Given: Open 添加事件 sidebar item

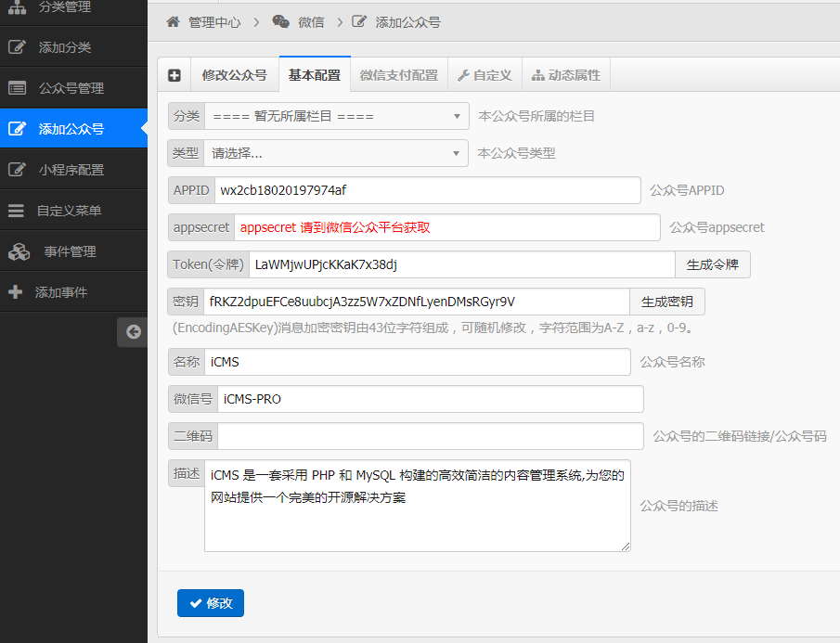Looking at the screenshot, I should tap(73, 291).
